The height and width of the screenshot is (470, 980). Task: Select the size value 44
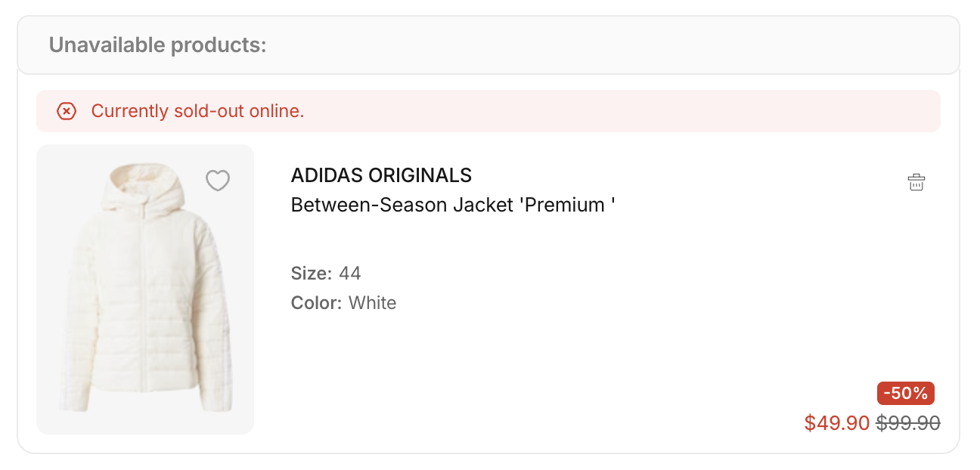350,273
